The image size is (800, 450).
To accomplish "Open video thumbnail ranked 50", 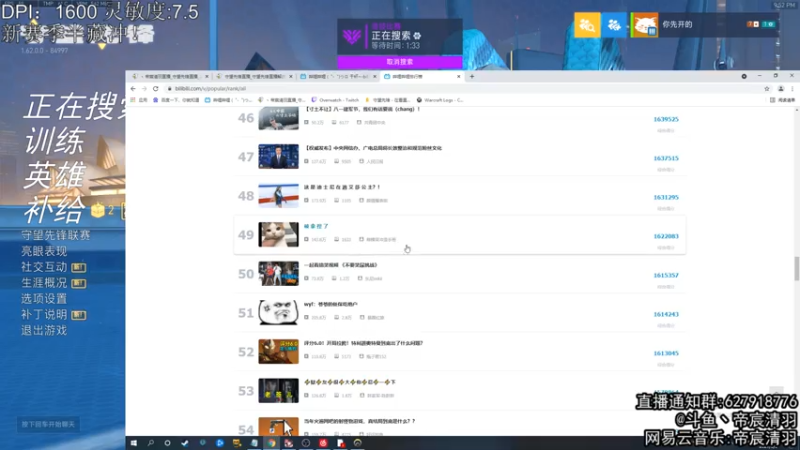I will pos(278,273).
